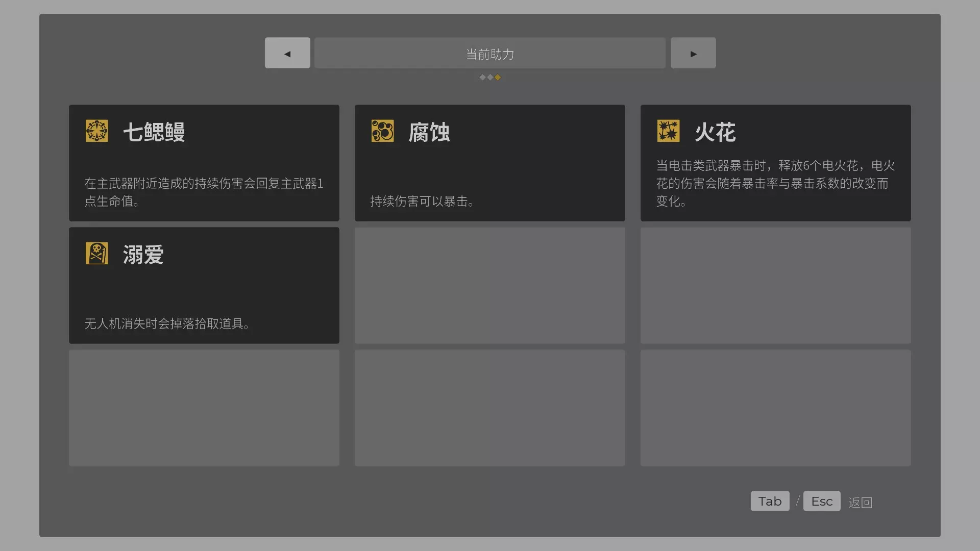This screenshot has height=551, width=980.
Task: Select the first page indicator dot
Action: point(482,78)
